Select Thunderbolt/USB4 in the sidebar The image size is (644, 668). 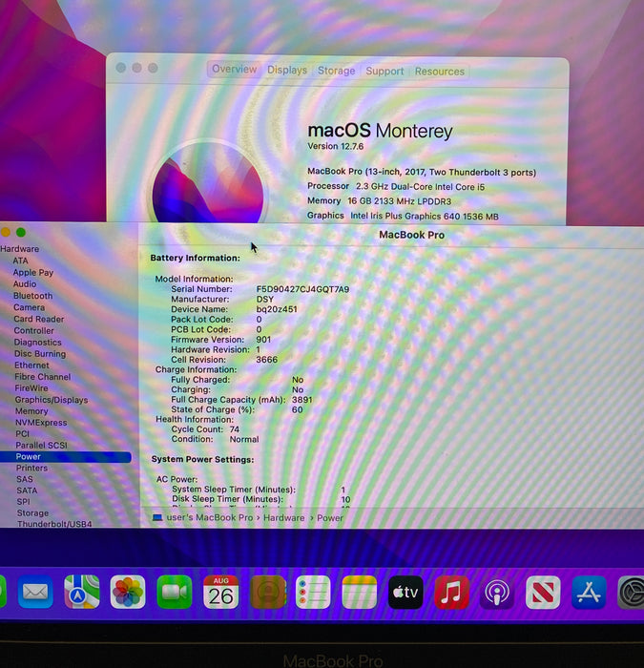click(x=54, y=524)
